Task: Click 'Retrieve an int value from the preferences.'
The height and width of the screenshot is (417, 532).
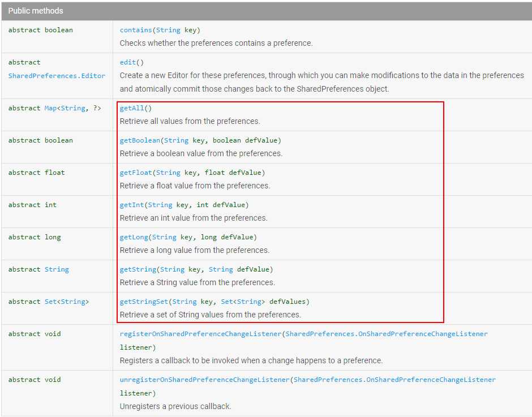Action: [194, 218]
